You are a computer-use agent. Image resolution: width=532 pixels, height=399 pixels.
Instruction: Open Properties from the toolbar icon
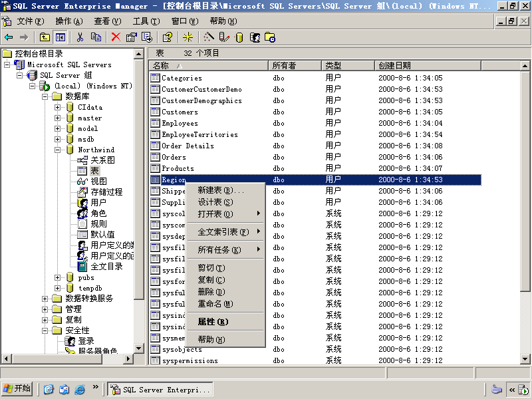point(131,37)
